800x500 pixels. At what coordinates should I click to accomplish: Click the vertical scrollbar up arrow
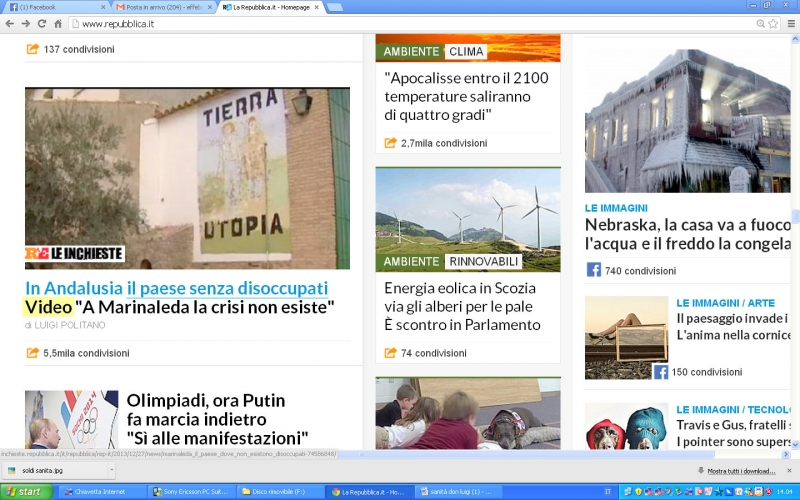point(795,39)
